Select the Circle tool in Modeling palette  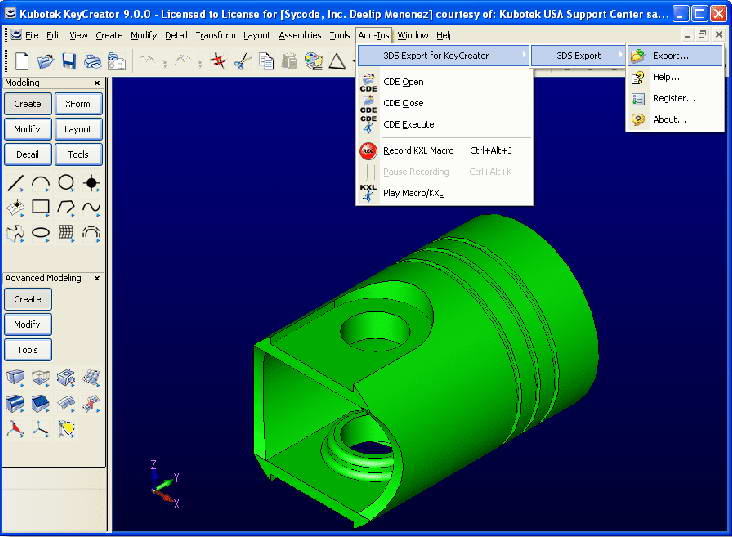(x=66, y=183)
